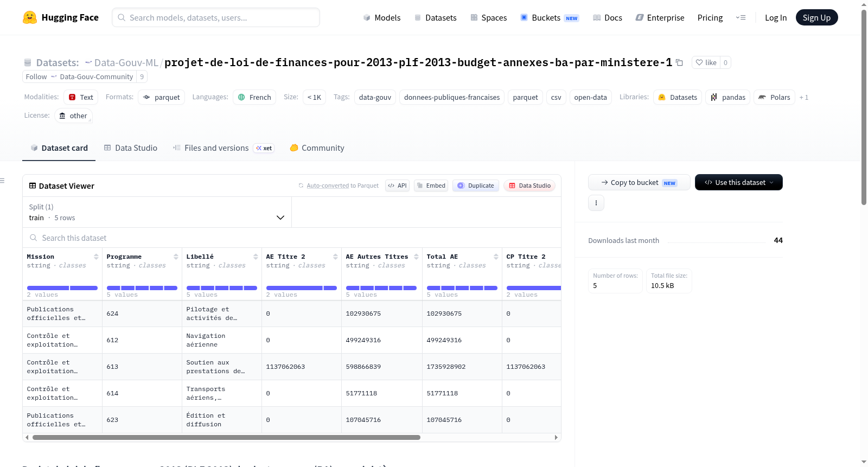Click the Total AE value 1735928902
The width and height of the screenshot is (868, 467).
[x=462, y=367]
